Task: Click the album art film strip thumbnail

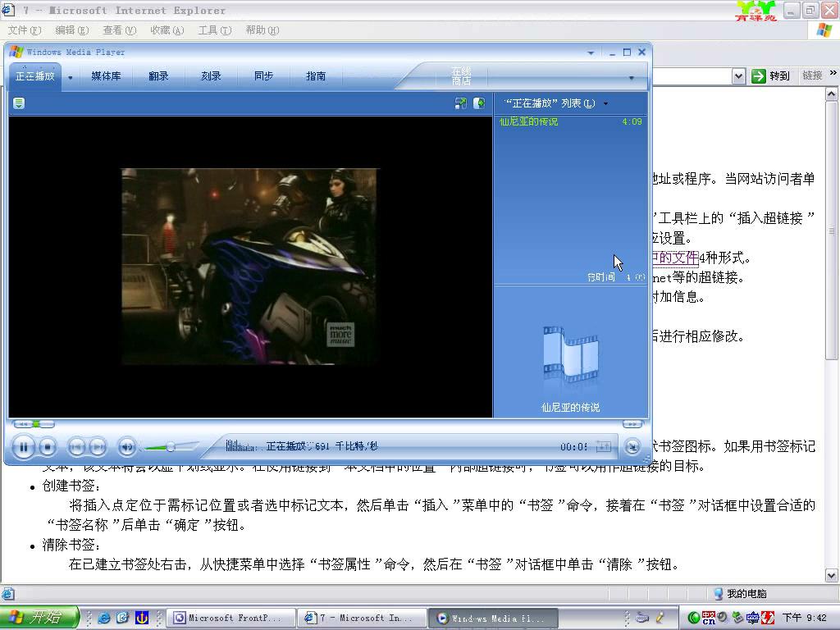Action: [571, 356]
